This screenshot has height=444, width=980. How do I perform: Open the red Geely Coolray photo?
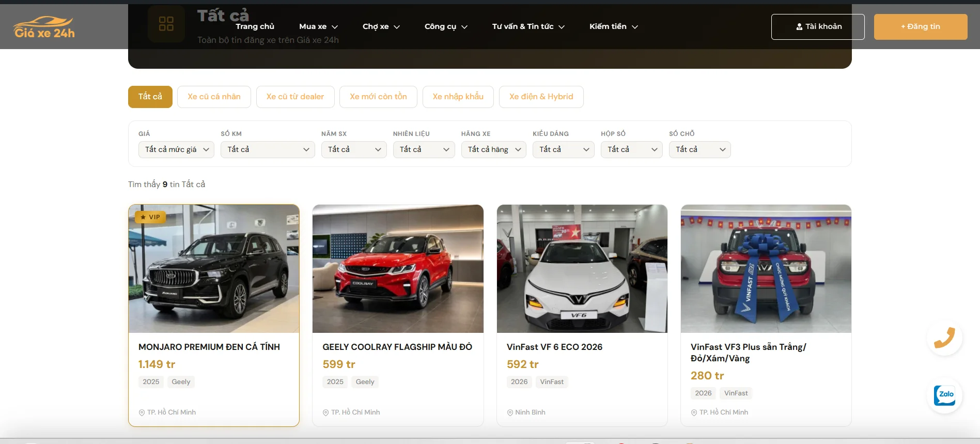pyautogui.click(x=398, y=269)
